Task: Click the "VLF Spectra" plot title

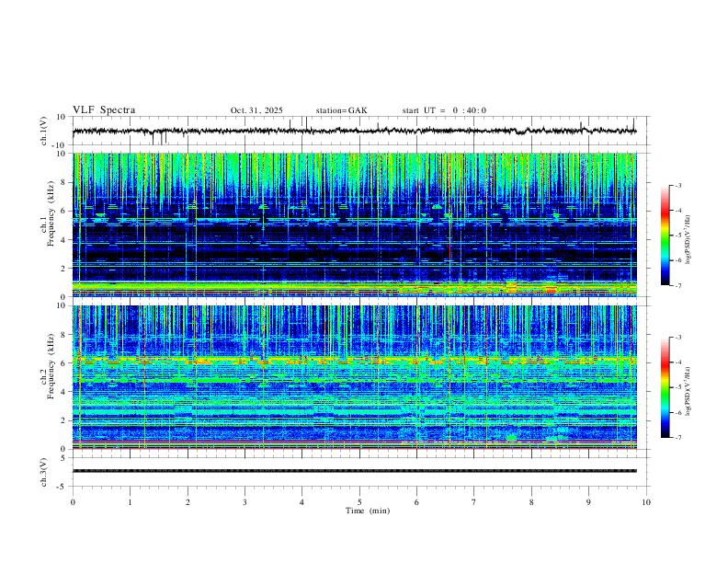Action: tap(104, 110)
